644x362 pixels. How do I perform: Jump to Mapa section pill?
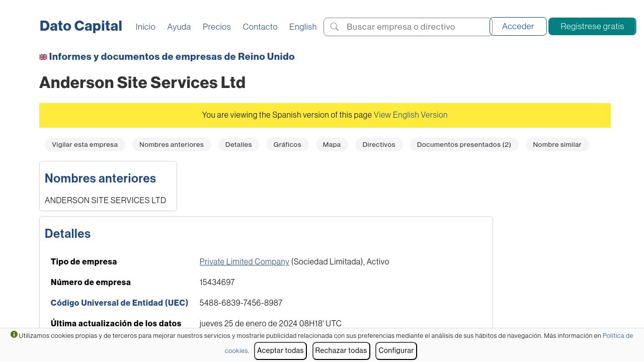click(332, 144)
